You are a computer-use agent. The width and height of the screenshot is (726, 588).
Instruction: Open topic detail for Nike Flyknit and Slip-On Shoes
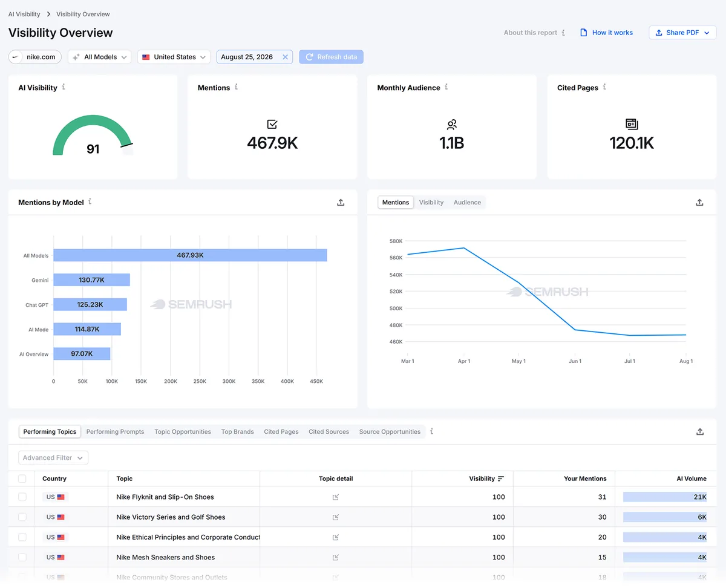click(x=336, y=497)
